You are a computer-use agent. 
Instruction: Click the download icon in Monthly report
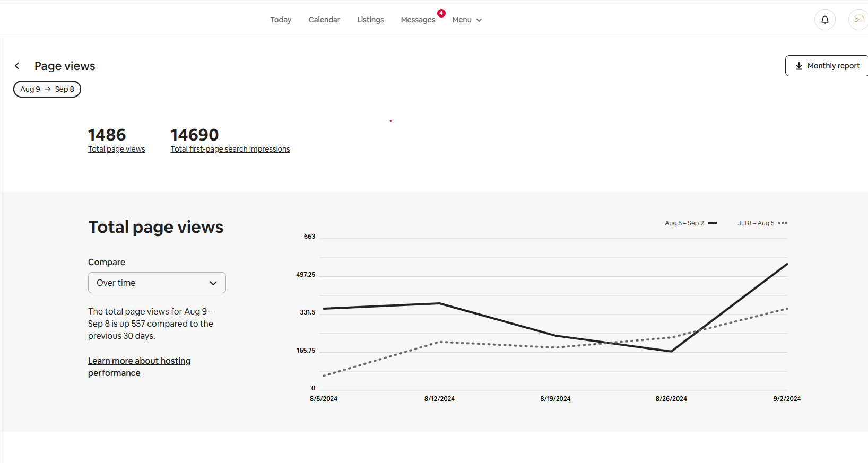(798, 66)
